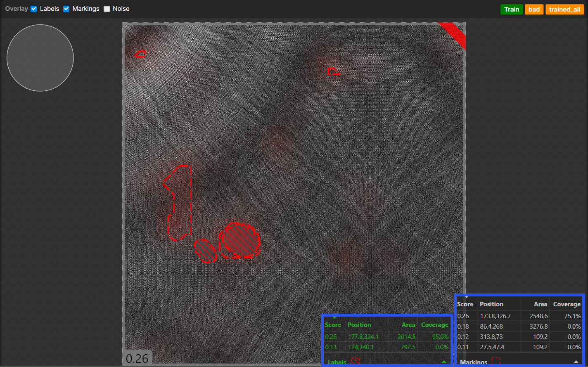This screenshot has height=367, width=588.
Task: Click the dashed Markings legend icon
Action: [496, 362]
